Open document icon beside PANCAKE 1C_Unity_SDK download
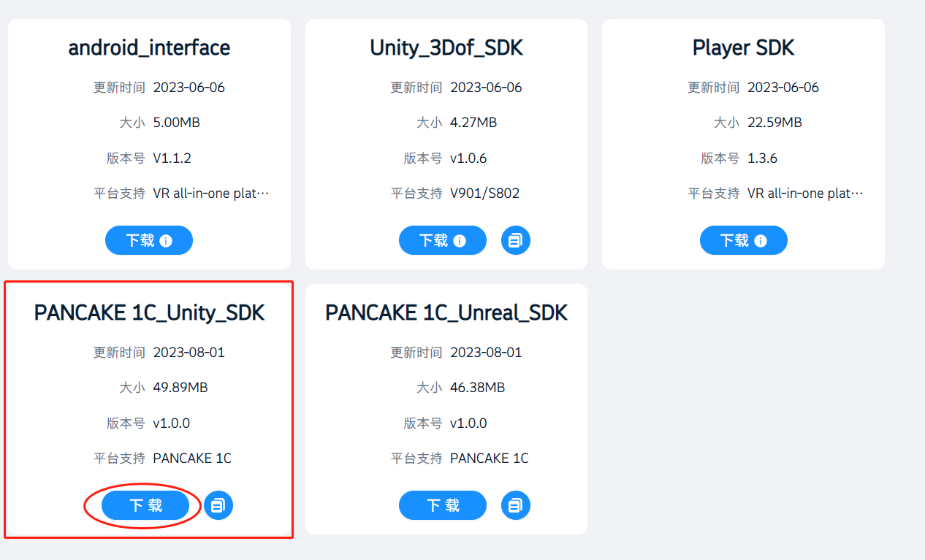 tap(218, 505)
